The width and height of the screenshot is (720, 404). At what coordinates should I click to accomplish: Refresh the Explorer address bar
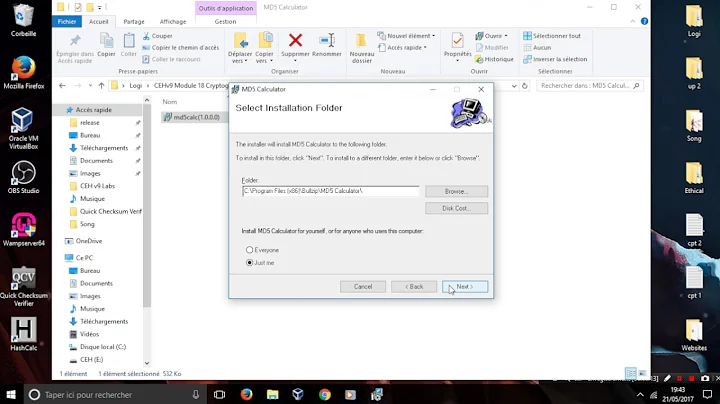pyautogui.click(x=524, y=86)
